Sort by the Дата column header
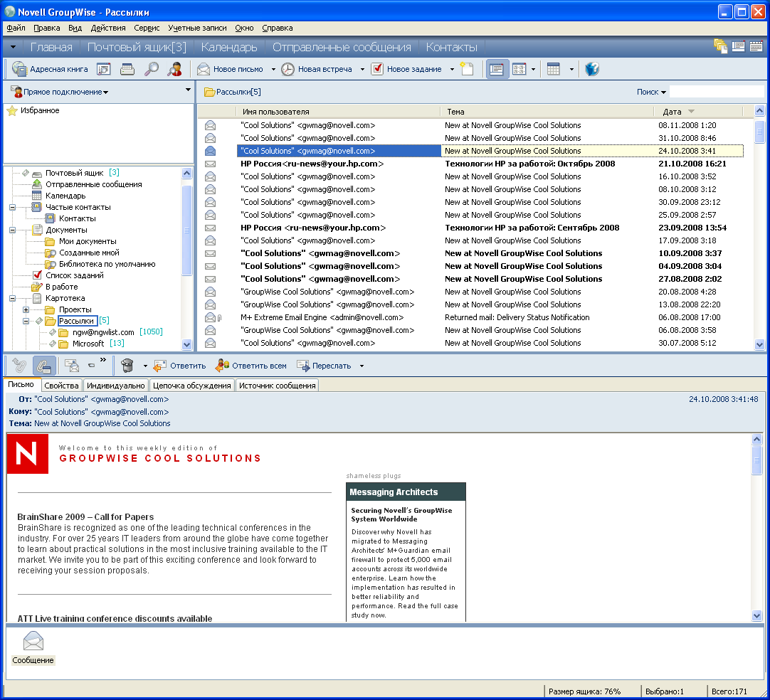Screen dimensions: 770x700 [698, 112]
